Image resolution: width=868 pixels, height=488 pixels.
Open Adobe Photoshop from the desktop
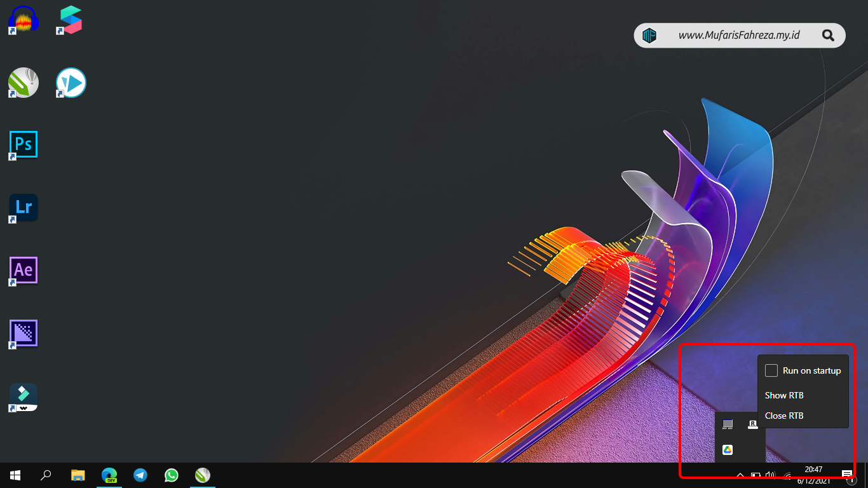[23, 144]
